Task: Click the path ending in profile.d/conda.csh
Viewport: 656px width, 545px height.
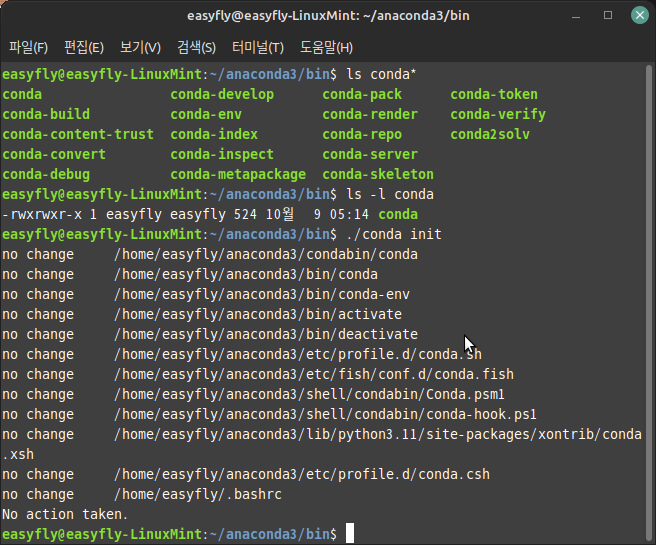Action: [x=302, y=475]
